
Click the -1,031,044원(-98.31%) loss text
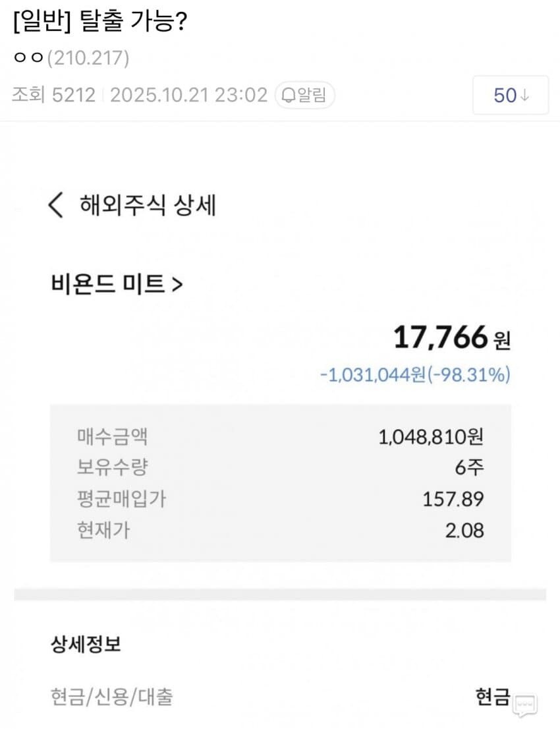pos(415,375)
